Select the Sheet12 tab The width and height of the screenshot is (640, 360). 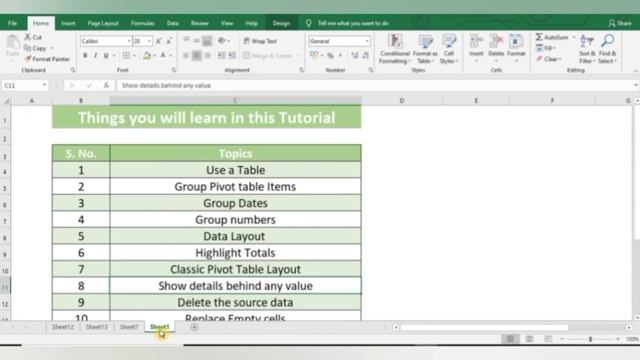[x=63, y=327]
